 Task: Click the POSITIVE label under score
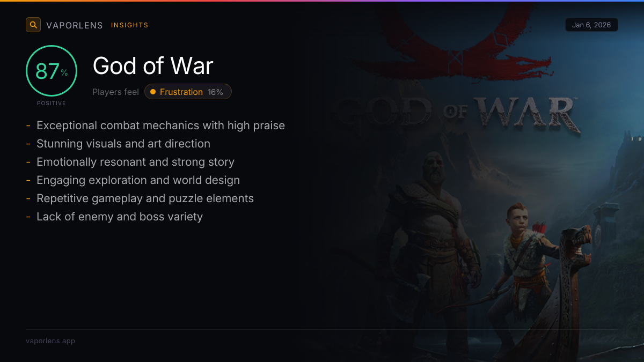52,103
